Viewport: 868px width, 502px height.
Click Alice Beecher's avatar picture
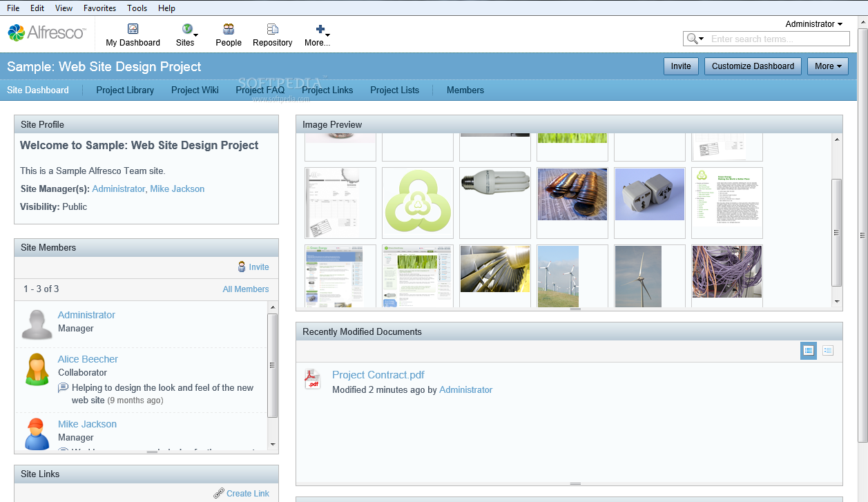click(x=37, y=369)
